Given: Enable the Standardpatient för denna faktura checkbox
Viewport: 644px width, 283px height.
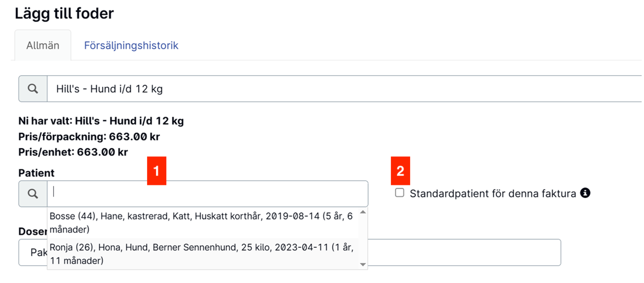Looking at the screenshot, I should tap(400, 193).
